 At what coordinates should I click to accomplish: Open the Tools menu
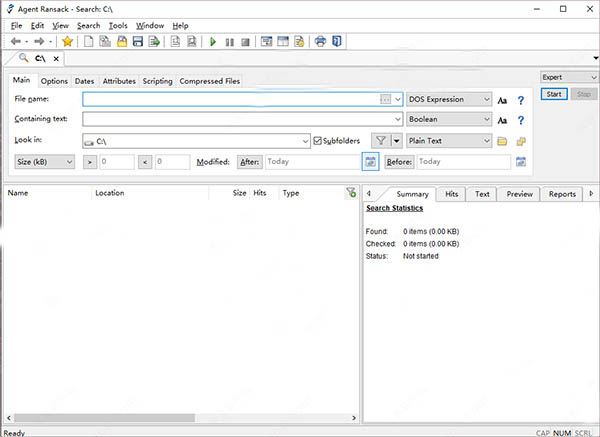[118, 25]
